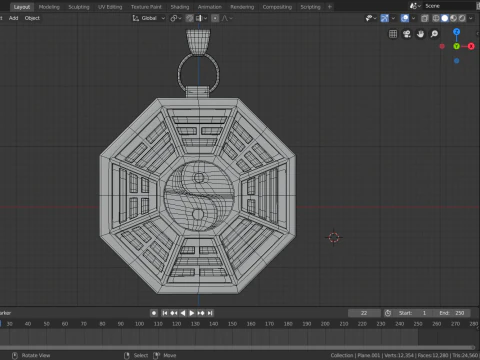
Task: Switch to camera view icon
Action: (407, 34)
